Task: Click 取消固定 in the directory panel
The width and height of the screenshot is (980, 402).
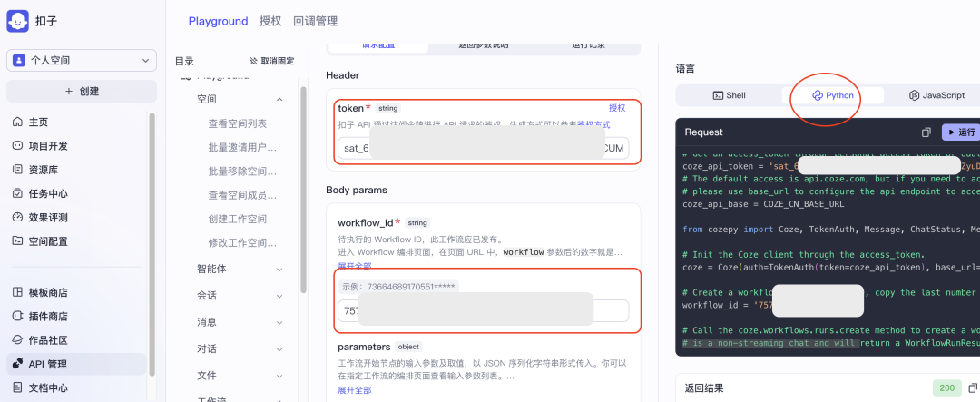Action: (x=272, y=62)
